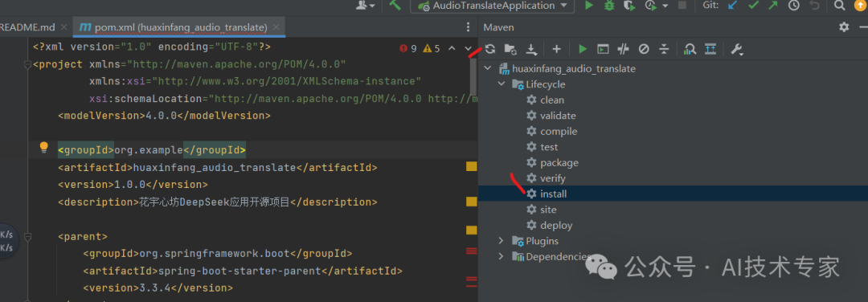The width and height of the screenshot is (868, 302).
Task: Click the Stop square button in top toolbar
Action: 682,6
